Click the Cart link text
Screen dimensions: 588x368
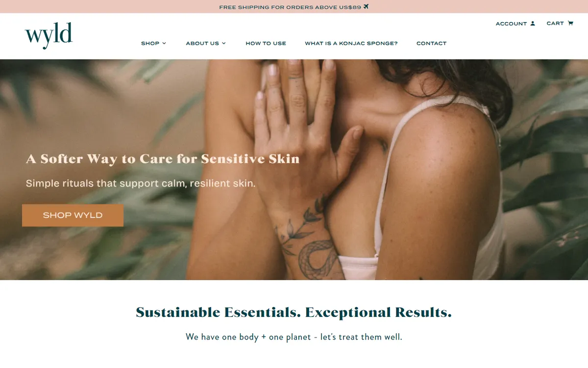[555, 23]
